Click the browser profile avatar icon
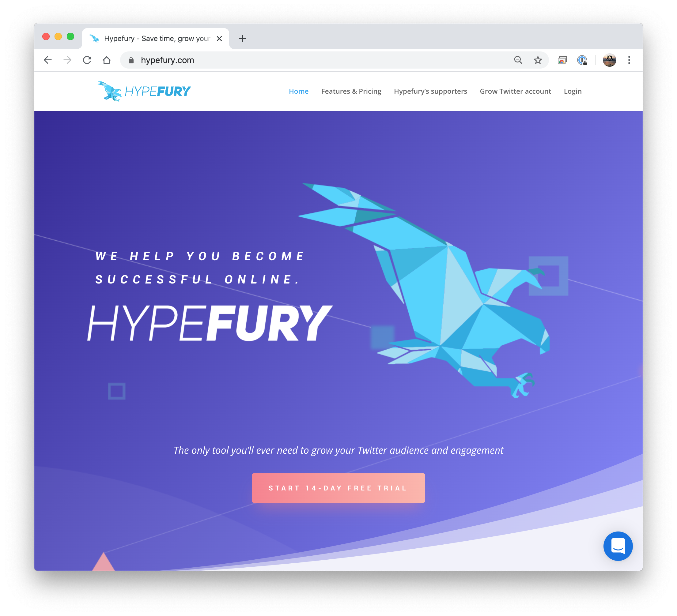Image resolution: width=677 pixels, height=616 pixels. pyautogui.click(x=610, y=59)
